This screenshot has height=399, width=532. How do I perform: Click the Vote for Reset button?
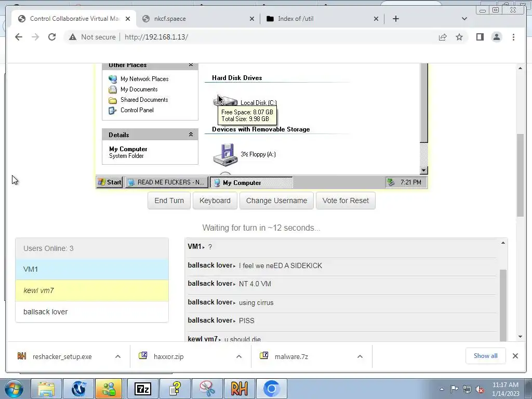[x=345, y=201]
